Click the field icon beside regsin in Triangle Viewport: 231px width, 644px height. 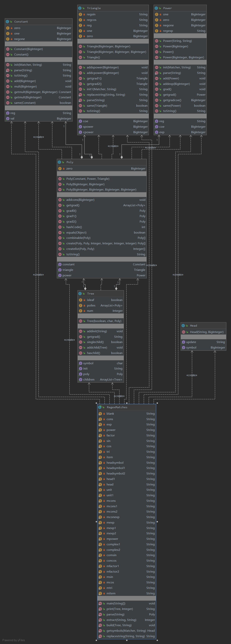click(x=80, y=15)
